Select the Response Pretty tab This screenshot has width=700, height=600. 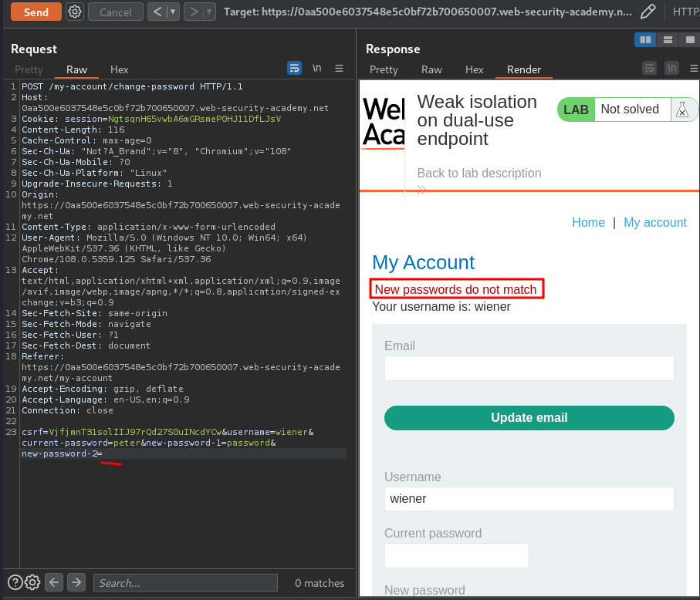point(384,69)
